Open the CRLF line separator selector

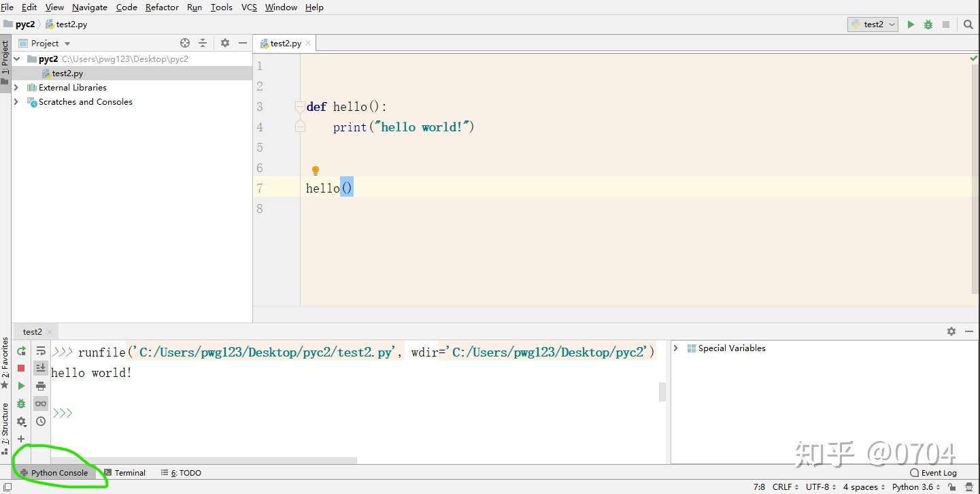(782, 487)
